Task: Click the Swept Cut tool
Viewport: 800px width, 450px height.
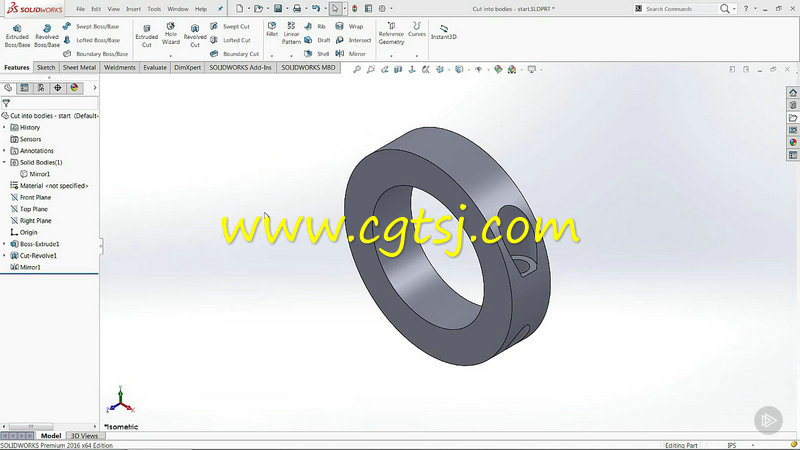Action: pos(230,26)
